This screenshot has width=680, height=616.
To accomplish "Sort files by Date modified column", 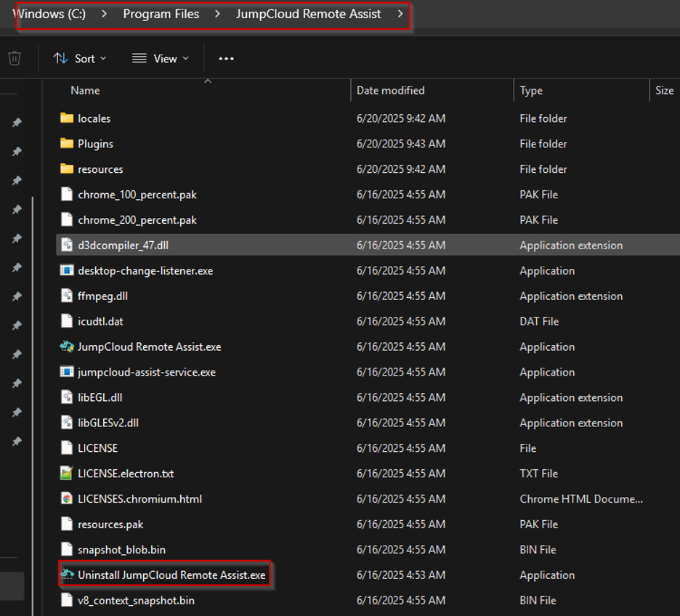I will pos(391,91).
